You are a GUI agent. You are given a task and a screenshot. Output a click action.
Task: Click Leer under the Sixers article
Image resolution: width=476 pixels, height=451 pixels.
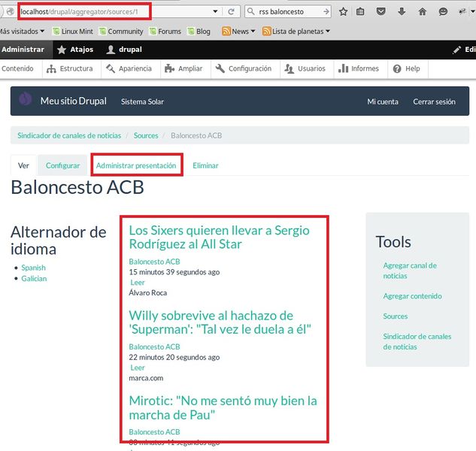tap(138, 283)
